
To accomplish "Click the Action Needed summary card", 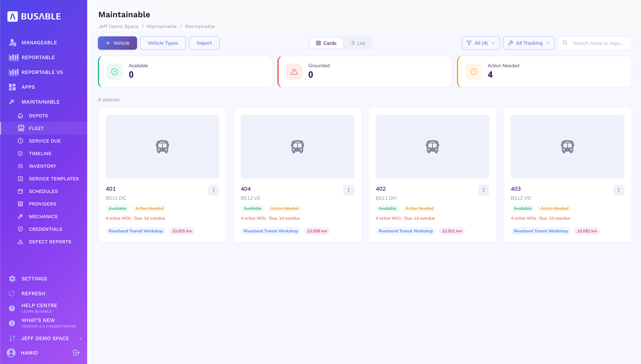I will click(x=544, y=72).
